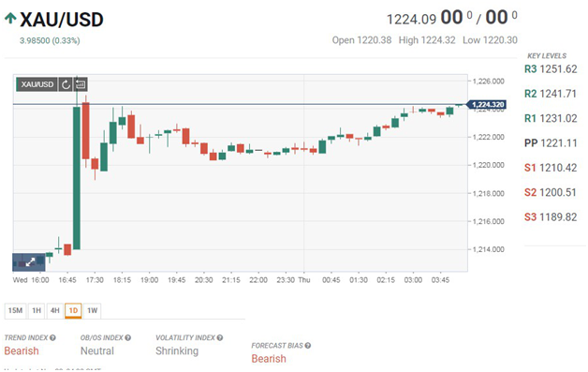Click the S1 1210.42 support level

(x=551, y=168)
